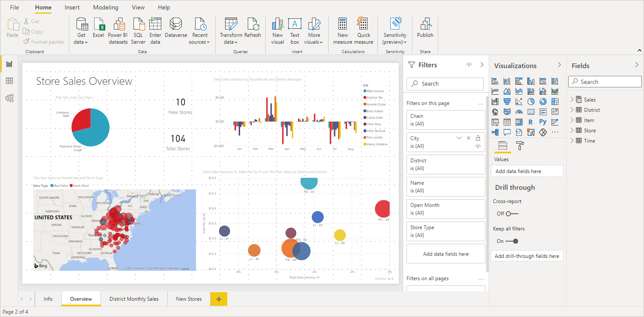Switch off the Keep all filters toggle
Screen dimensions: 644x317
click(512, 241)
